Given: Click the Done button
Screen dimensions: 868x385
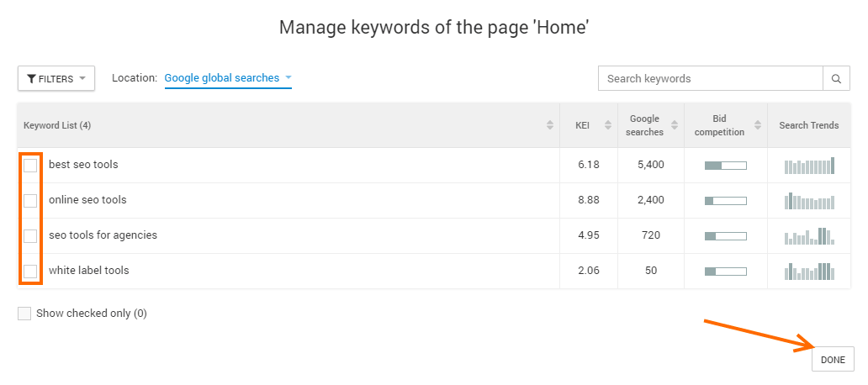Looking at the screenshot, I should [833, 360].
